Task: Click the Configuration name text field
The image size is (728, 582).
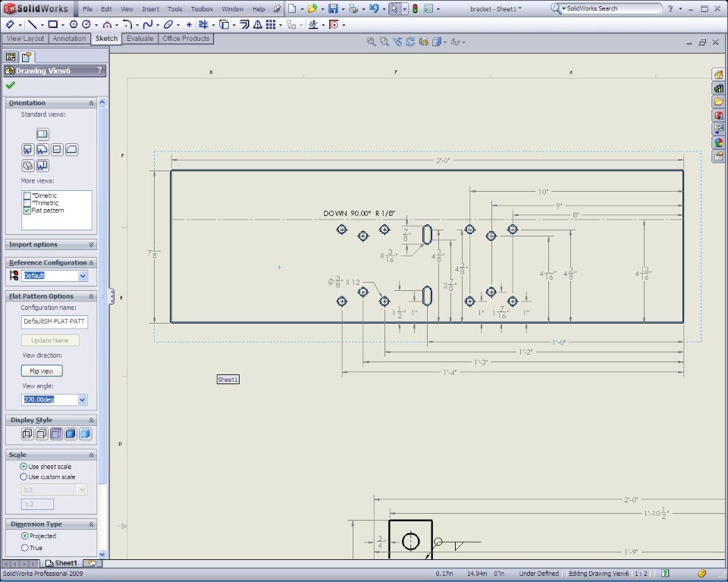Action: point(55,322)
